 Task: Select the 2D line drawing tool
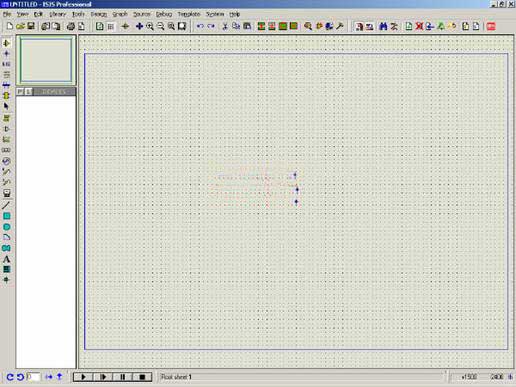click(x=6, y=205)
